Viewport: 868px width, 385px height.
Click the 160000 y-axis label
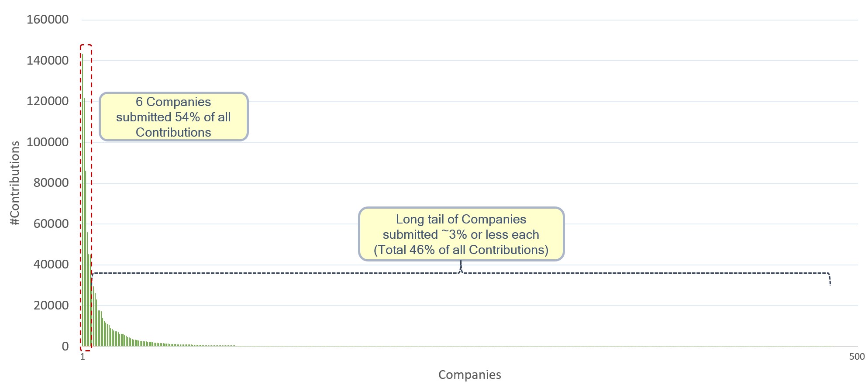coord(48,20)
